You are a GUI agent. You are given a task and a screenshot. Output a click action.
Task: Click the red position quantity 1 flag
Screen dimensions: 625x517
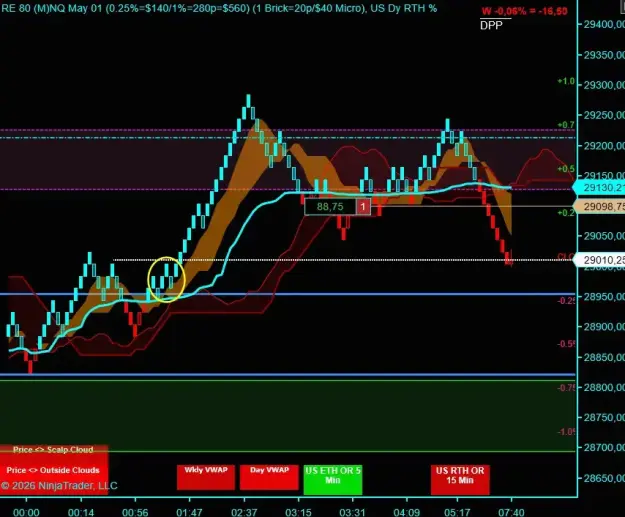(363, 206)
